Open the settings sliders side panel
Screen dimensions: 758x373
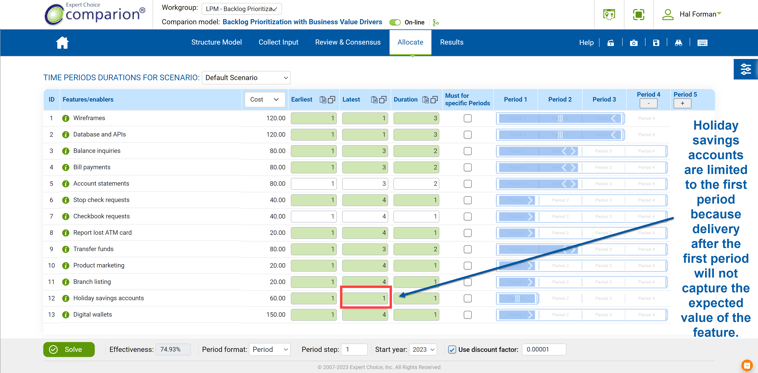pyautogui.click(x=746, y=69)
